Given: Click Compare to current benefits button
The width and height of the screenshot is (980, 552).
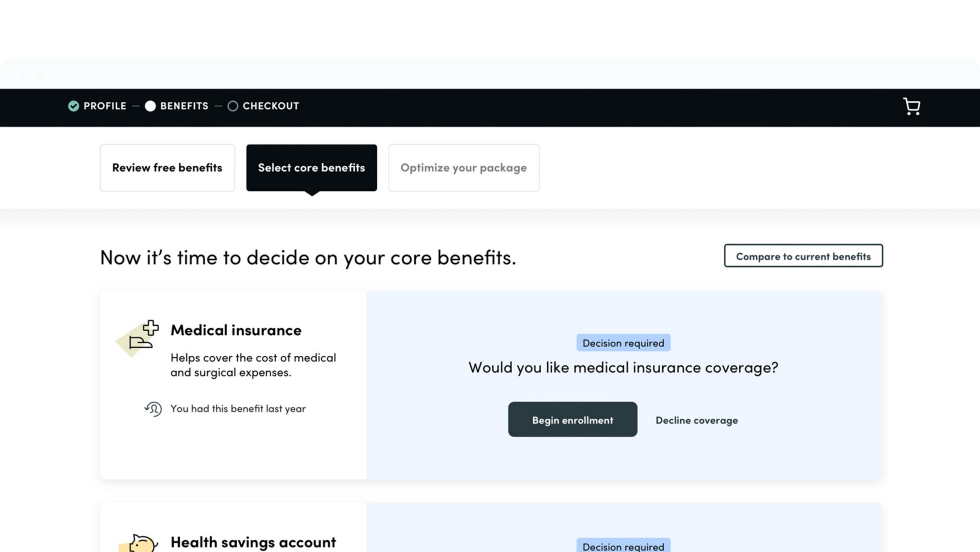Looking at the screenshot, I should click(x=803, y=256).
